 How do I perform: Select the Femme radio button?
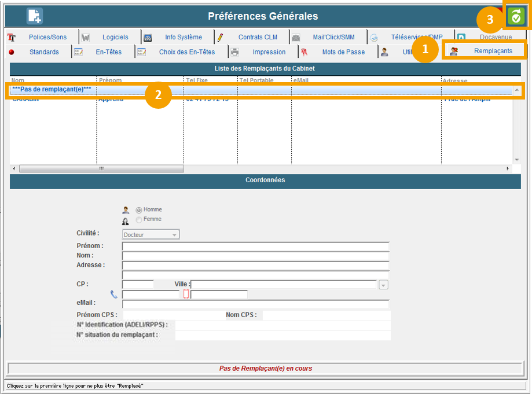139,220
